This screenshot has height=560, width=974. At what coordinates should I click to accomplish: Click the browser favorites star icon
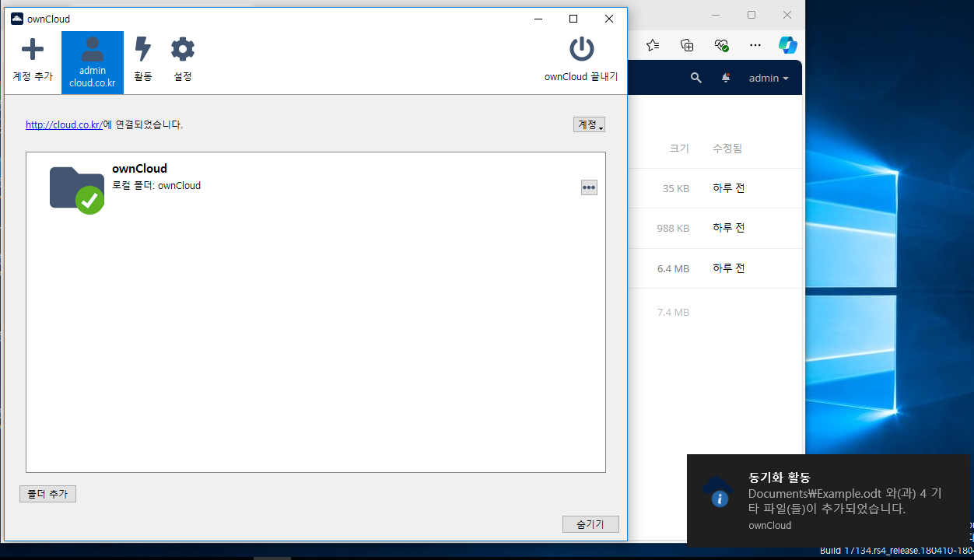tap(653, 45)
